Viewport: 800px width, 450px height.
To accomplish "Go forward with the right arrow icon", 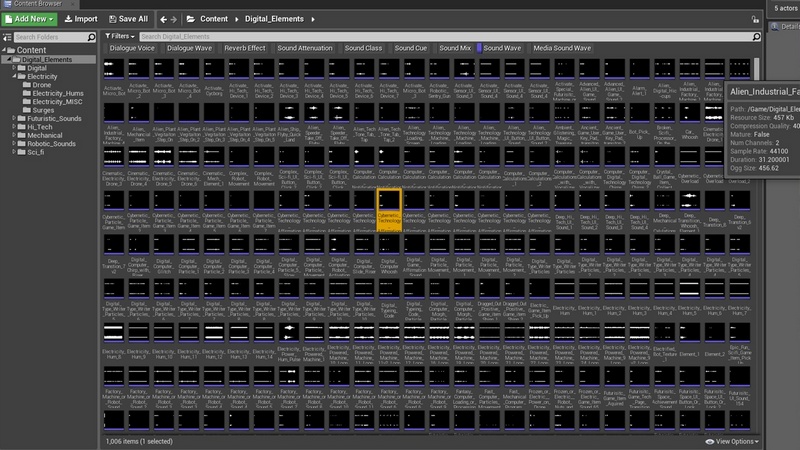I will [x=176, y=18].
